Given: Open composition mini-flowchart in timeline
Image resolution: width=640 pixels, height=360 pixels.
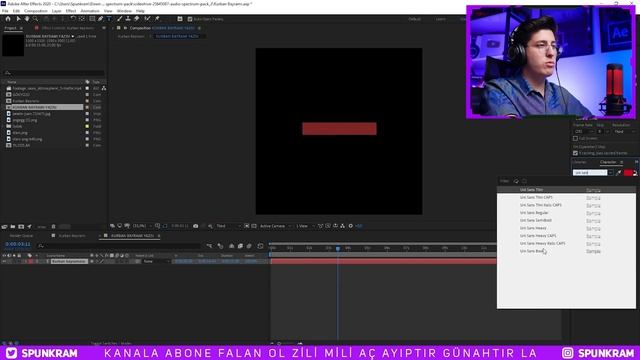Looking at the screenshot, I should [x=209, y=246].
